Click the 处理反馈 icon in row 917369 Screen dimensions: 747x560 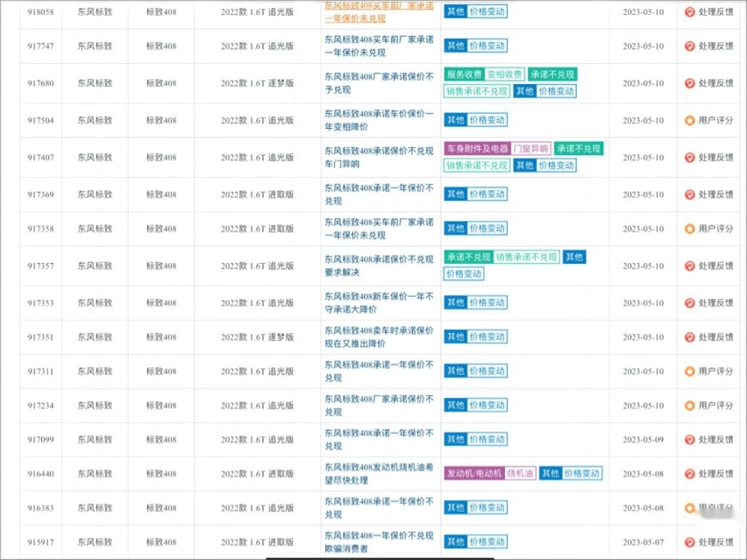689,195
